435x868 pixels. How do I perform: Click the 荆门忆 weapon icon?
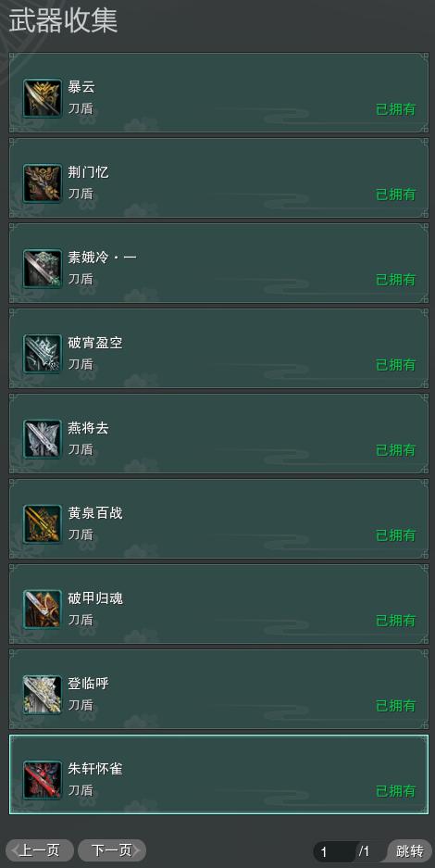[x=43, y=183]
